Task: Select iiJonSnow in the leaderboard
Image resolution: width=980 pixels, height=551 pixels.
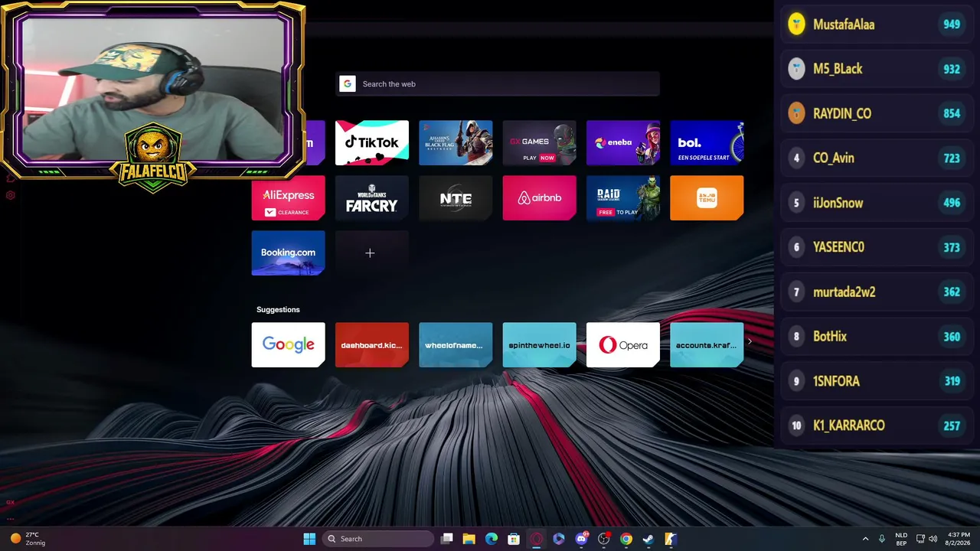Action: 877,203
